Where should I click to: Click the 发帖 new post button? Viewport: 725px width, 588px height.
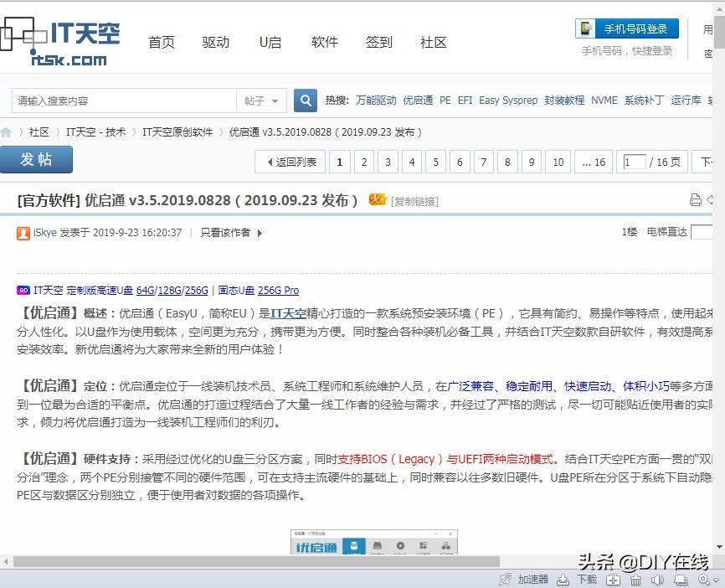(x=35, y=159)
